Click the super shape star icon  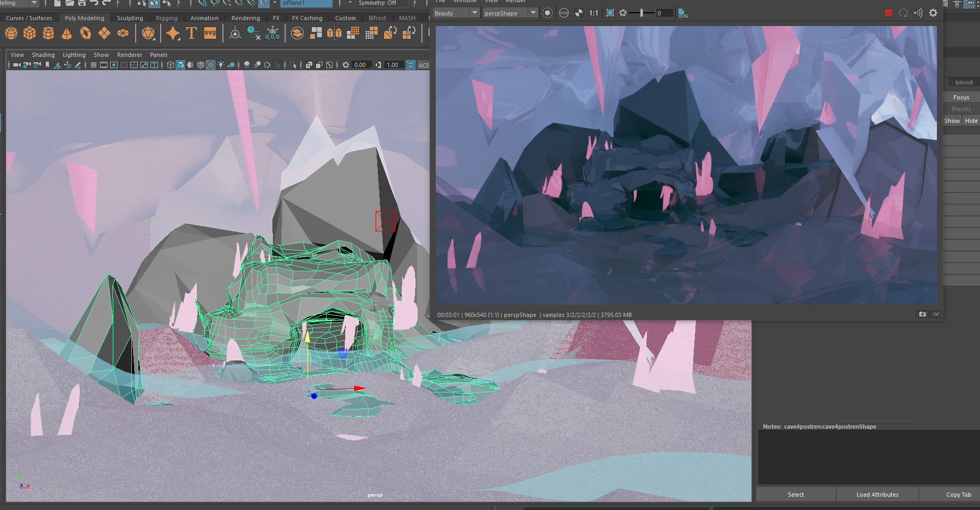(173, 34)
